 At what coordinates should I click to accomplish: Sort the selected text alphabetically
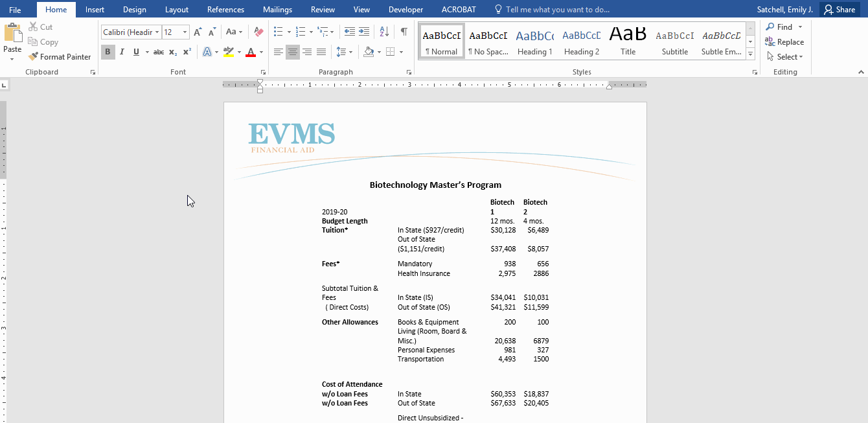(383, 31)
